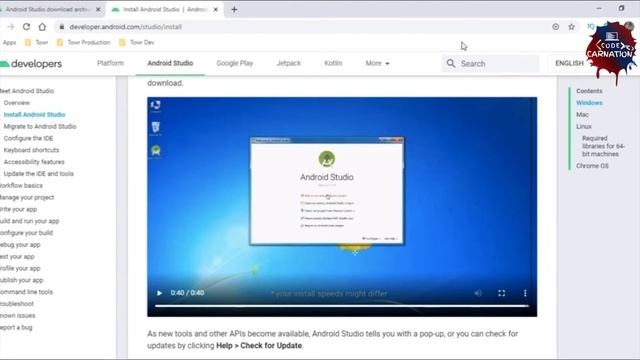640x360 pixels.
Task: Play the installation video
Action: [159, 293]
